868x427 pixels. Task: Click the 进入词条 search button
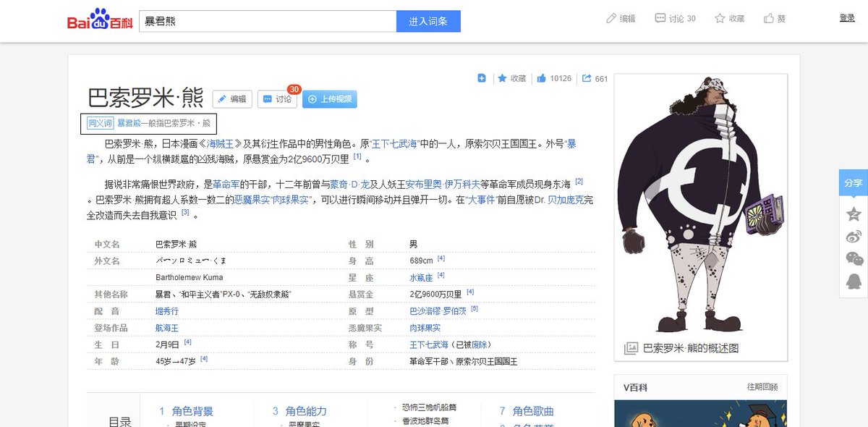pos(428,21)
